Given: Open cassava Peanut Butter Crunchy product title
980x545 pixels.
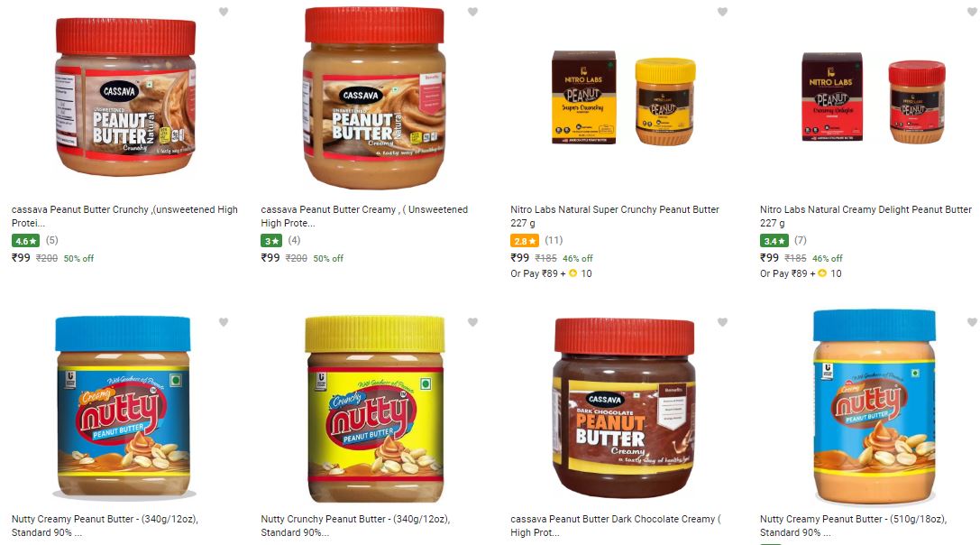Looking at the screenshot, I should [x=124, y=216].
